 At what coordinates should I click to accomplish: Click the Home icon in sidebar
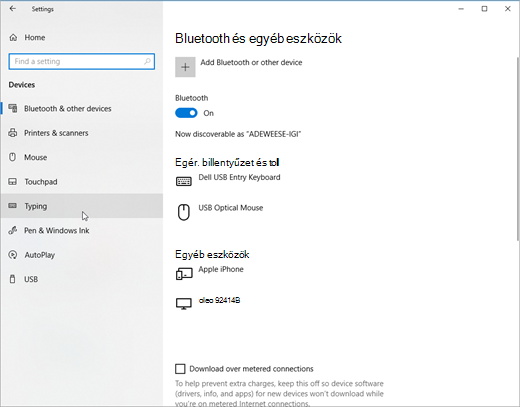13,37
